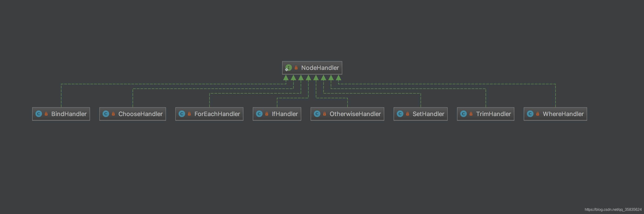Click the class icon on BindHandler

[x=39, y=114]
